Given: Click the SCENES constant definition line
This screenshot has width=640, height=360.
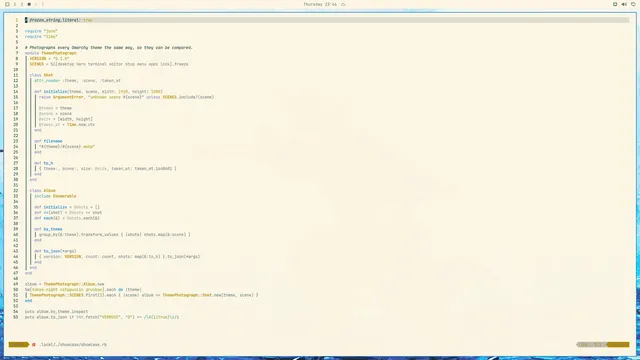Looking at the screenshot, I should (x=109, y=64).
